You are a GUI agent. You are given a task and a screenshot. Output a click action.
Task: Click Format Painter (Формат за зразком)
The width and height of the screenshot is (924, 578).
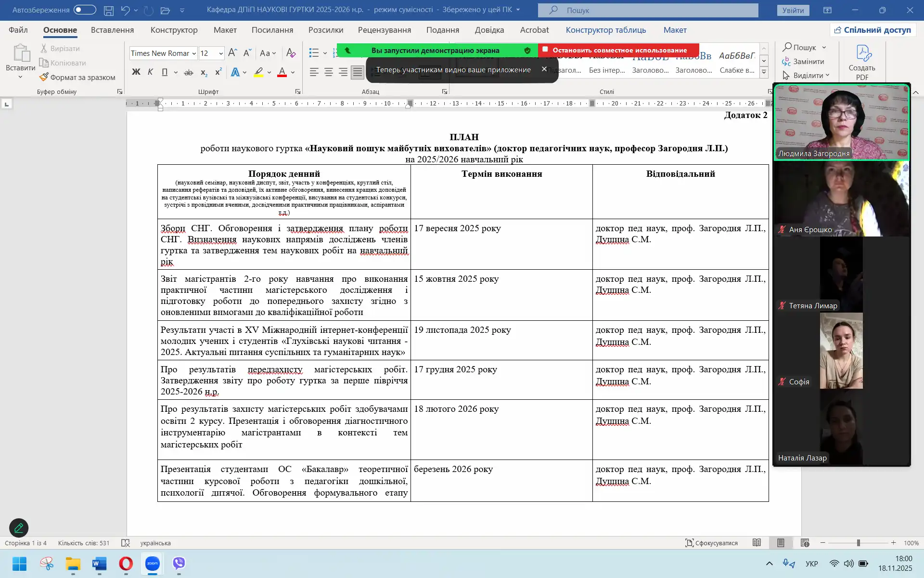pos(77,77)
